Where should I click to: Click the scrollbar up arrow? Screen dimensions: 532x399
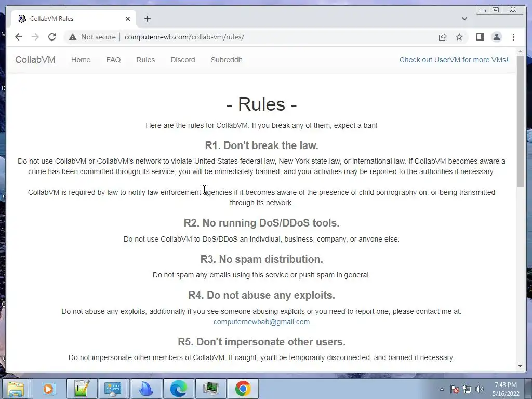pyautogui.click(x=520, y=51)
